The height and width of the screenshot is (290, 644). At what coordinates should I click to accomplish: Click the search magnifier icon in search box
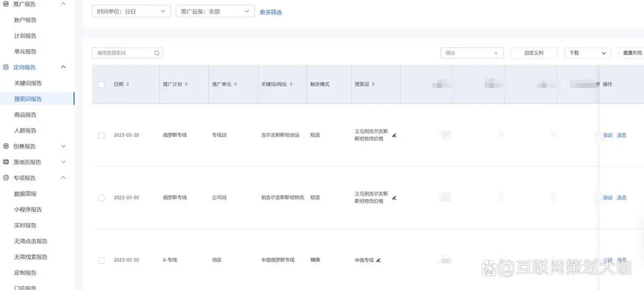point(157,53)
